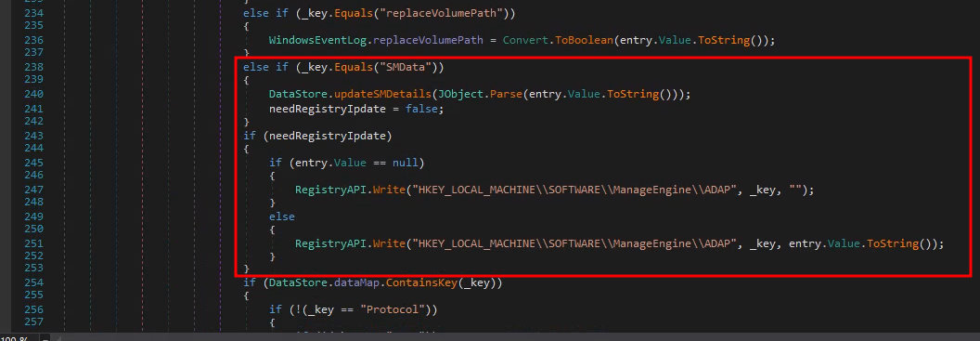This screenshot has height=341, width=980.
Task: Click line number 251 in gutter
Action: 33,244
